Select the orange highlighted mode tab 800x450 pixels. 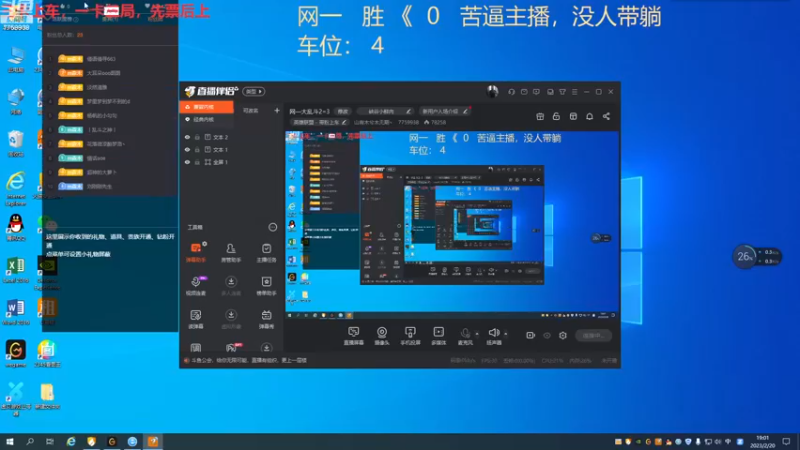[207, 107]
